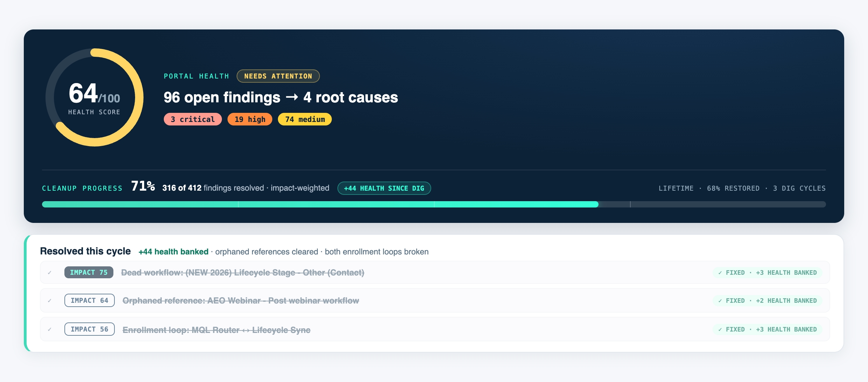Select the 3 critical severity pill
The height and width of the screenshot is (382, 868).
click(192, 119)
